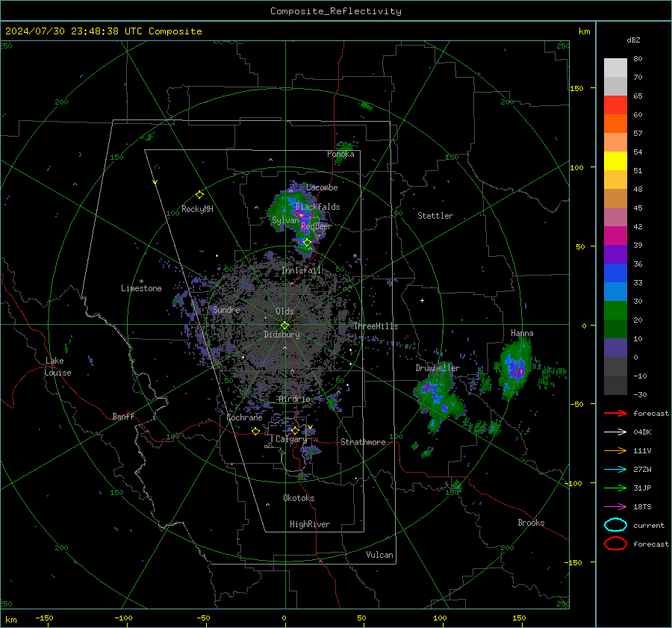The width and height of the screenshot is (672, 628).
Task: Select the blue 36 dBZ color swatch
Action: tap(615, 273)
